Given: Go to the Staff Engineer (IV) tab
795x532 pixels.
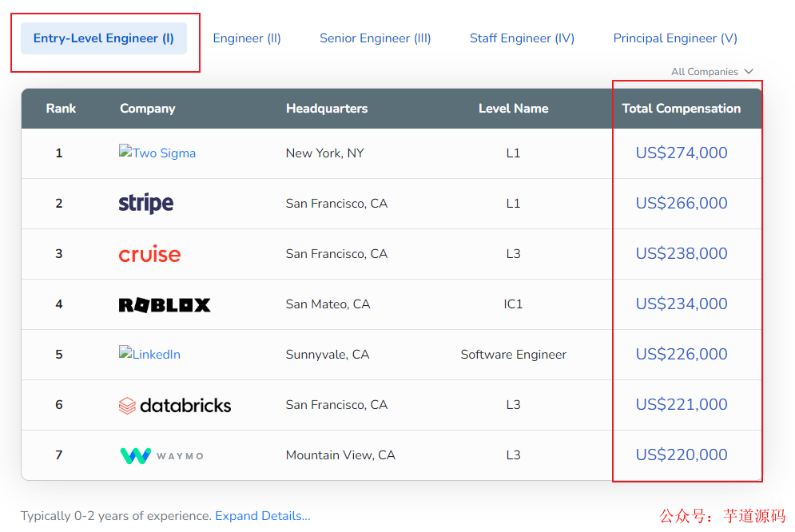Looking at the screenshot, I should click(x=522, y=38).
